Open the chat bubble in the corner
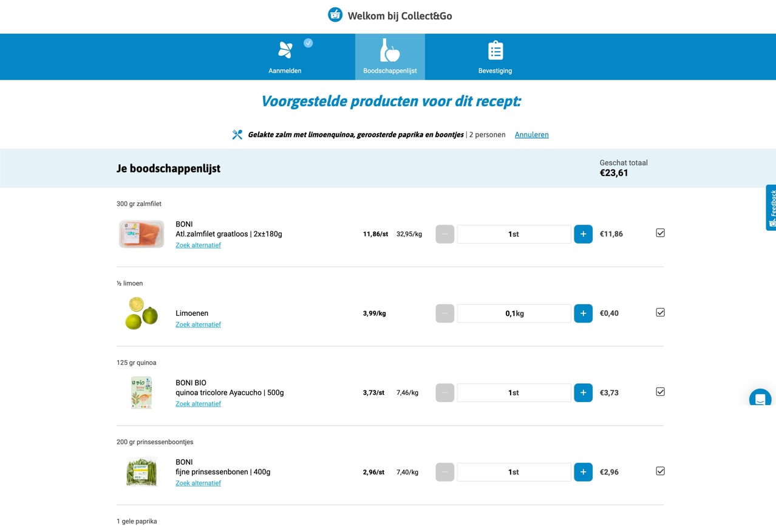This screenshot has height=532, width=776. [760, 398]
